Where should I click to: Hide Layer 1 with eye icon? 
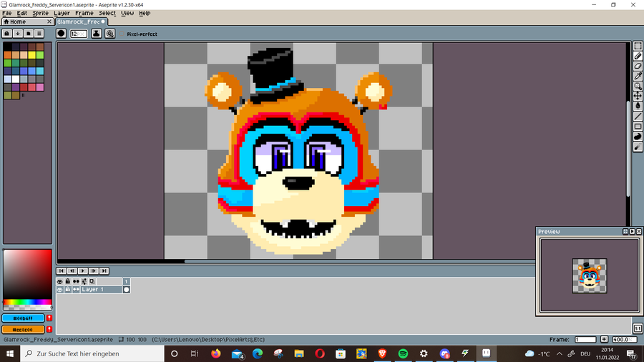[60, 290]
